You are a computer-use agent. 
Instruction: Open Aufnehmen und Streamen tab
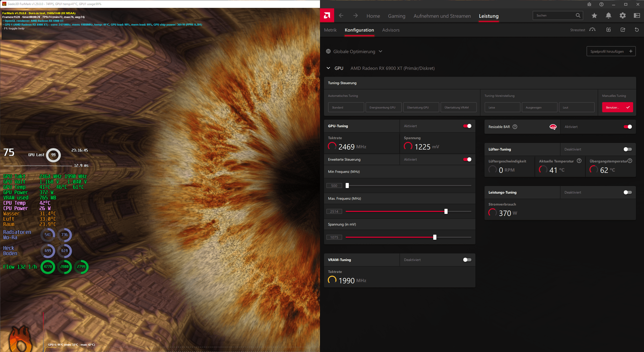coord(442,16)
